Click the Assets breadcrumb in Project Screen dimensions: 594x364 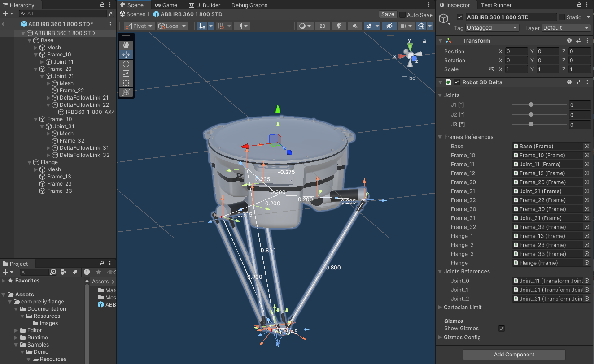100,282
